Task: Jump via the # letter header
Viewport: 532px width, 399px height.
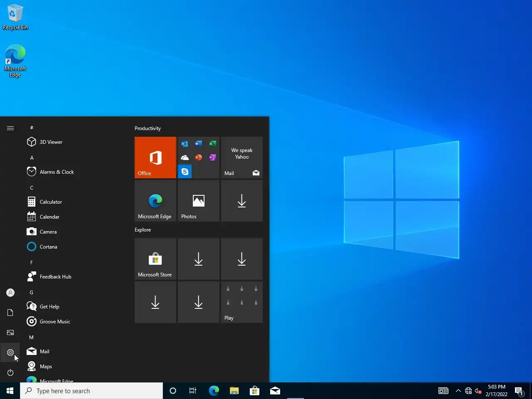Action: 32,128
